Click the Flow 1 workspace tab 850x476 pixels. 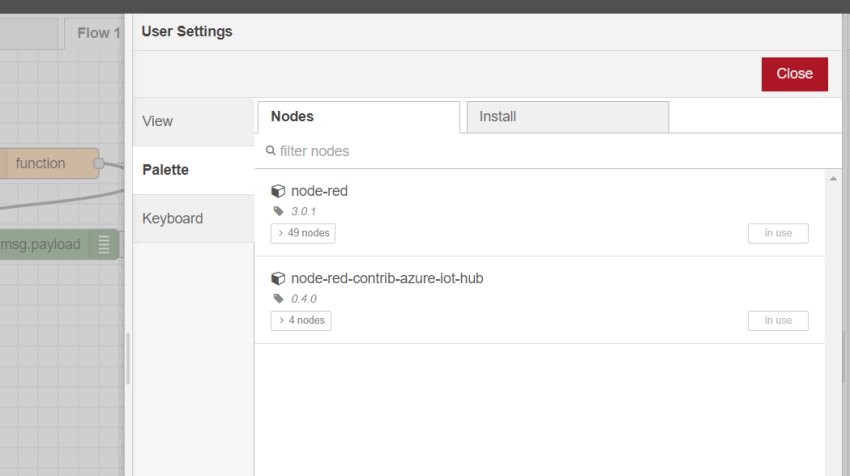[x=98, y=33]
